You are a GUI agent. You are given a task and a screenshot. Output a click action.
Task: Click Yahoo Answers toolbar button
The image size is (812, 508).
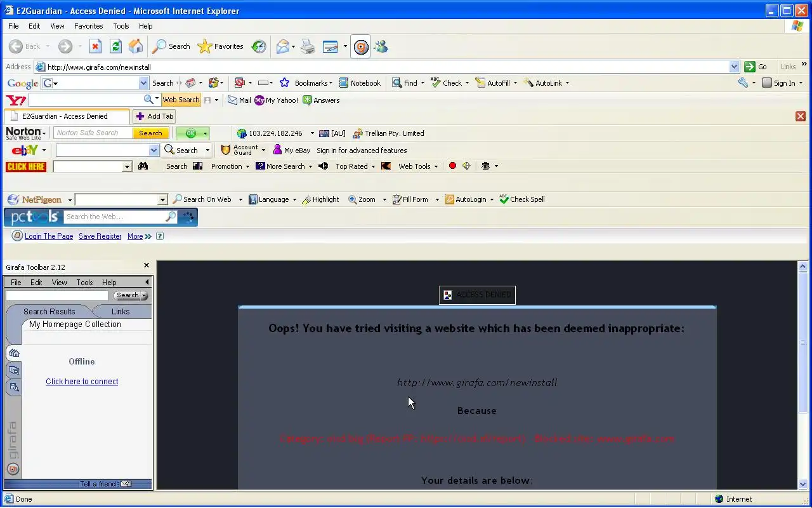[x=321, y=100]
